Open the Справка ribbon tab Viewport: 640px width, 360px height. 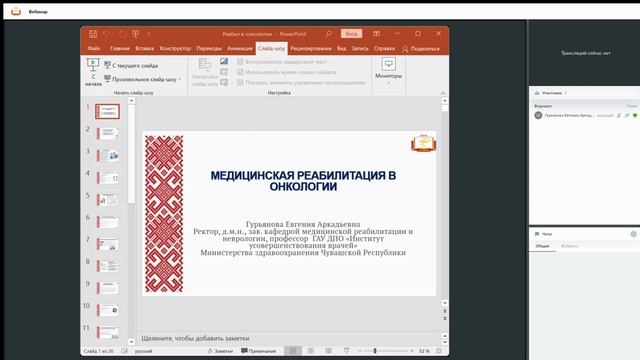click(384, 48)
